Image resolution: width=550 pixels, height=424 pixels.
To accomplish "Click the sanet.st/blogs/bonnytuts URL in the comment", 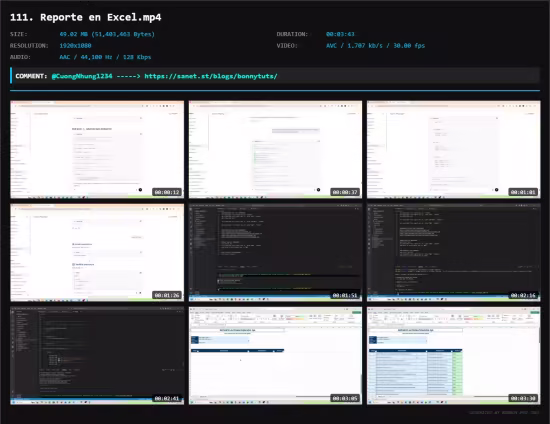I will (211, 76).
